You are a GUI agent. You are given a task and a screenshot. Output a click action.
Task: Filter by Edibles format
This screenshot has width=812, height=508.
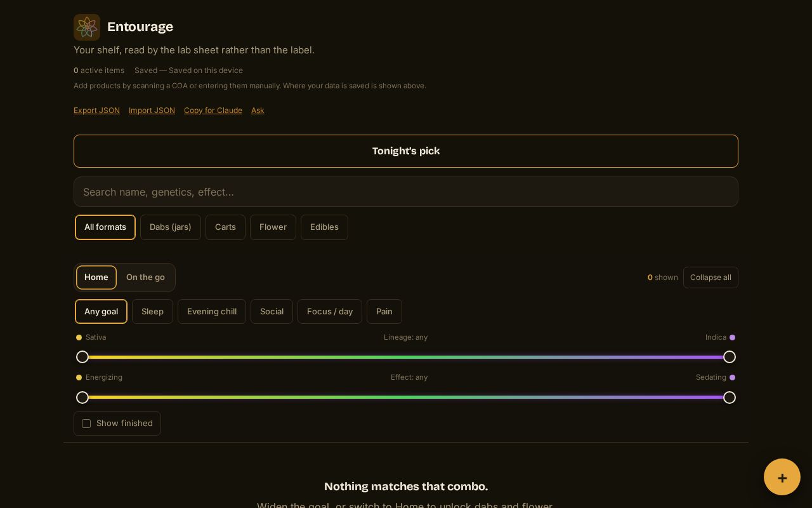[324, 227]
